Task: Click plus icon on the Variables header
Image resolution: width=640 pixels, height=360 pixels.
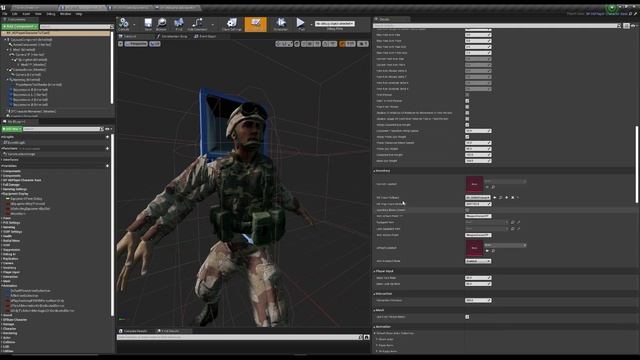Action: click(x=107, y=166)
